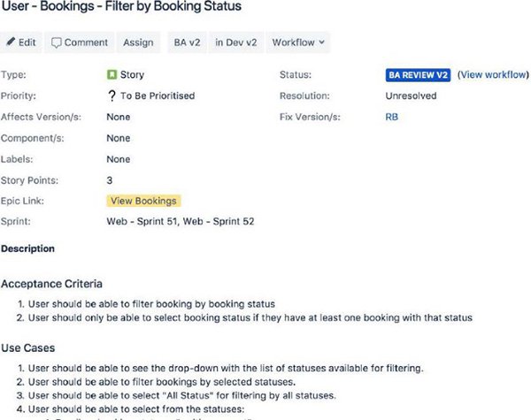531x420 pixels.
Task: Click the green Story type icon
Action: (x=112, y=74)
